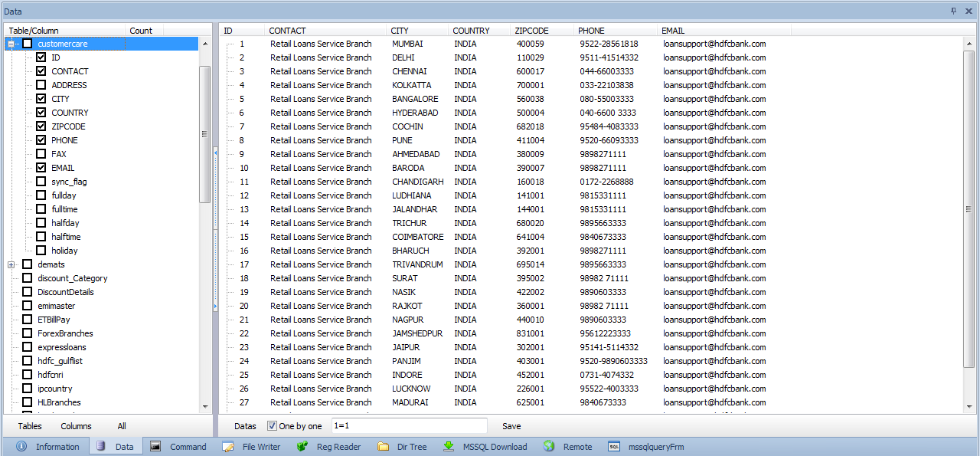Click tree panel scrollbar up arrow
Image resolution: width=980 pixels, height=456 pixels.
(204, 44)
